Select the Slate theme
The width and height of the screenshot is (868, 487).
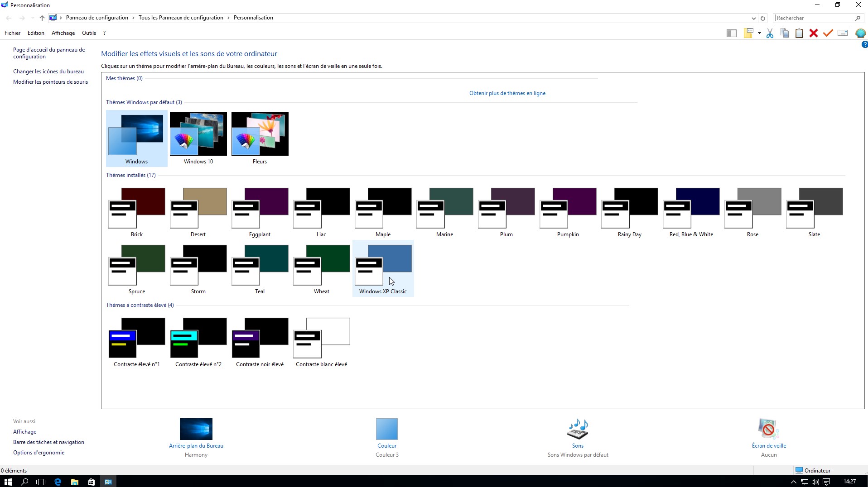tap(814, 212)
